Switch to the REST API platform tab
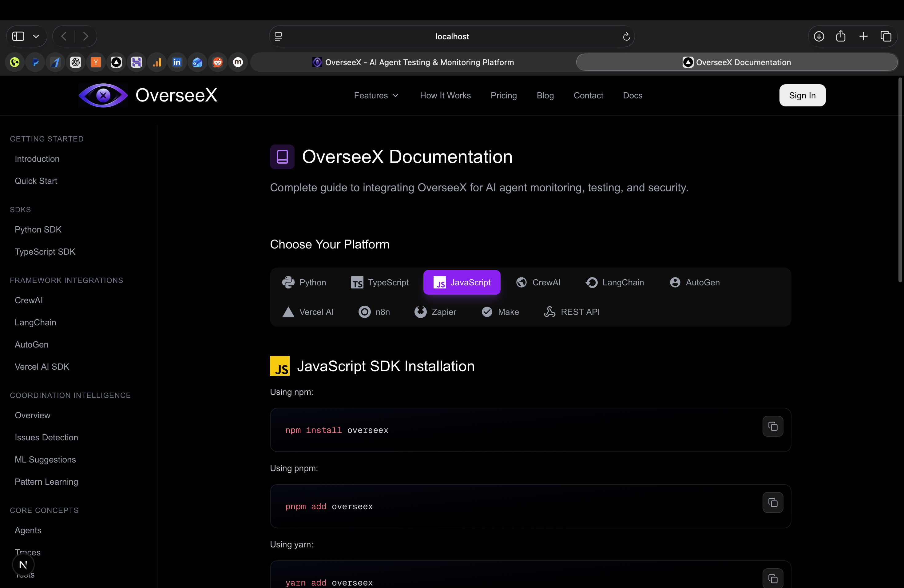The width and height of the screenshot is (904, 588). (x=572, y=312)
